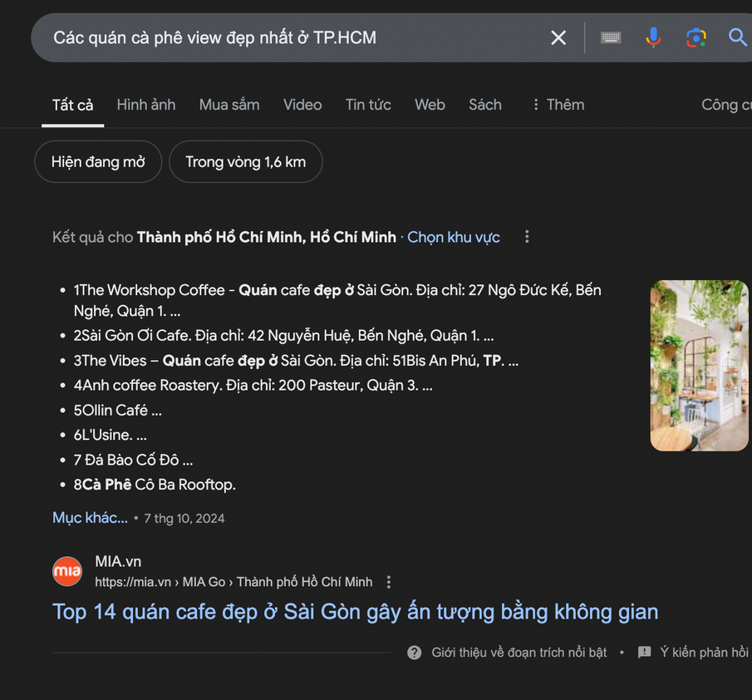This screenshot has width=752, height=700.
Task: Expand list via Mục khác link
Action: click(90, 518)
